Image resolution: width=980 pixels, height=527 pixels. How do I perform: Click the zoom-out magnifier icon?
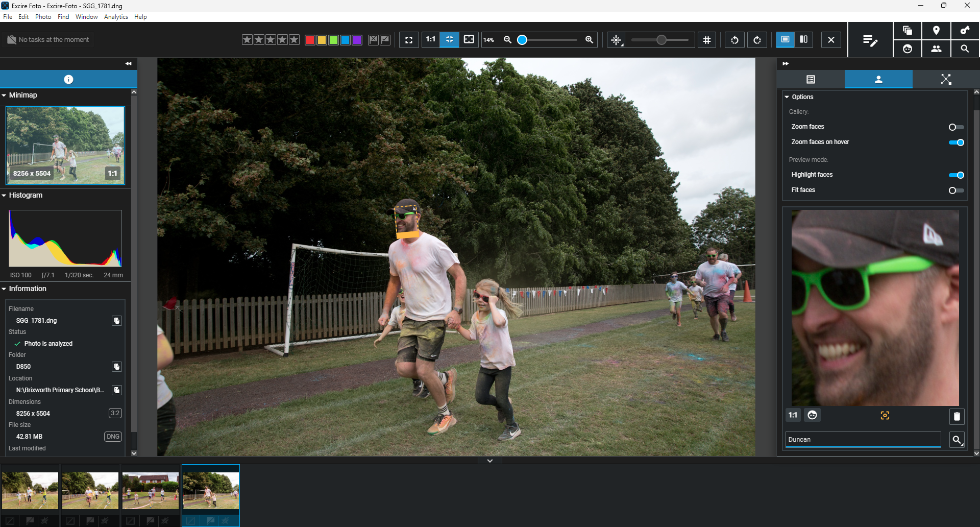(507, 40)
